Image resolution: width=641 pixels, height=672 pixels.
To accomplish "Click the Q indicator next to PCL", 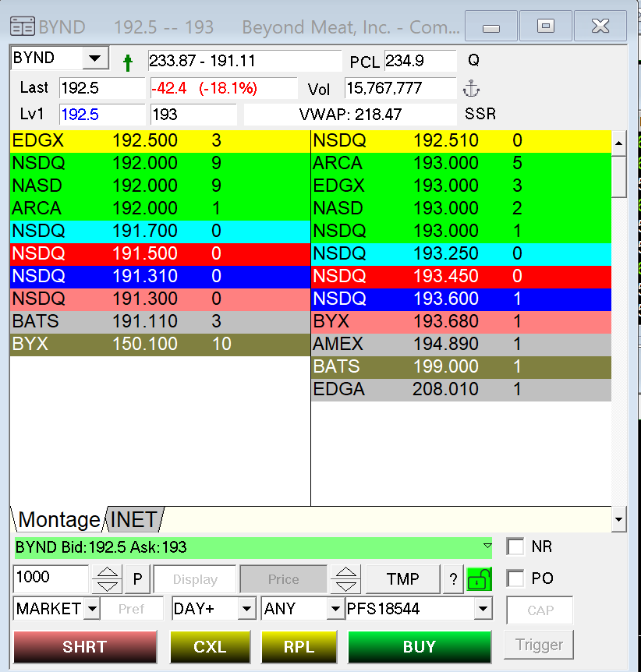I will (473, 60).
